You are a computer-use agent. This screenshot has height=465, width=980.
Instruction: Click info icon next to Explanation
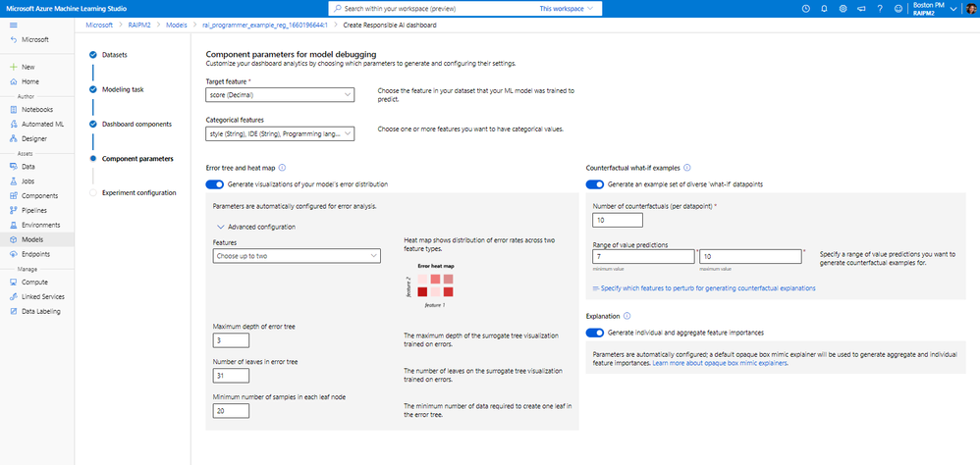[626, 316]
